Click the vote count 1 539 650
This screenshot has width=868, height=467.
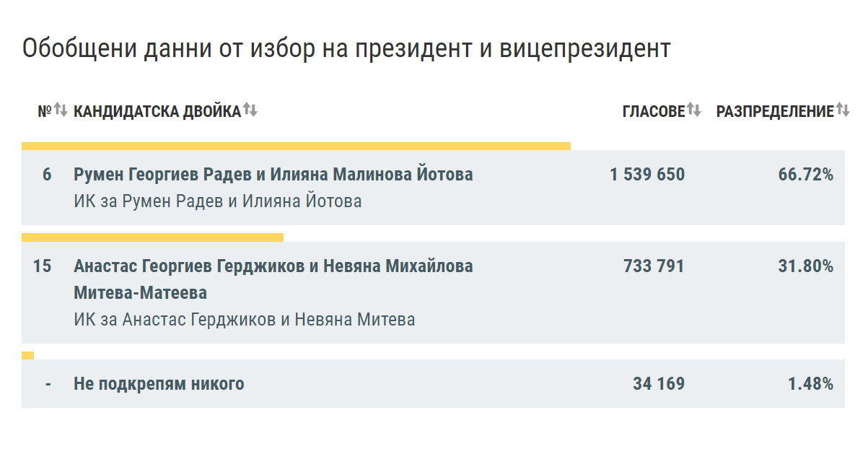point(647,174)
